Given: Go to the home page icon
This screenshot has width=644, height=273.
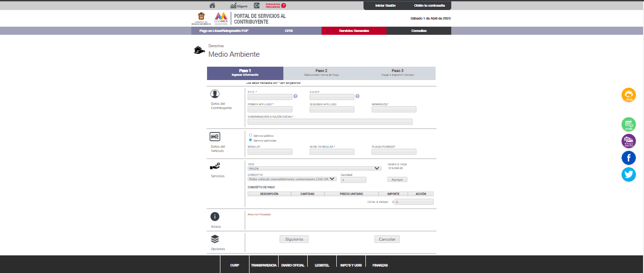Looking at the screenshot, I should tap(212, 5).
